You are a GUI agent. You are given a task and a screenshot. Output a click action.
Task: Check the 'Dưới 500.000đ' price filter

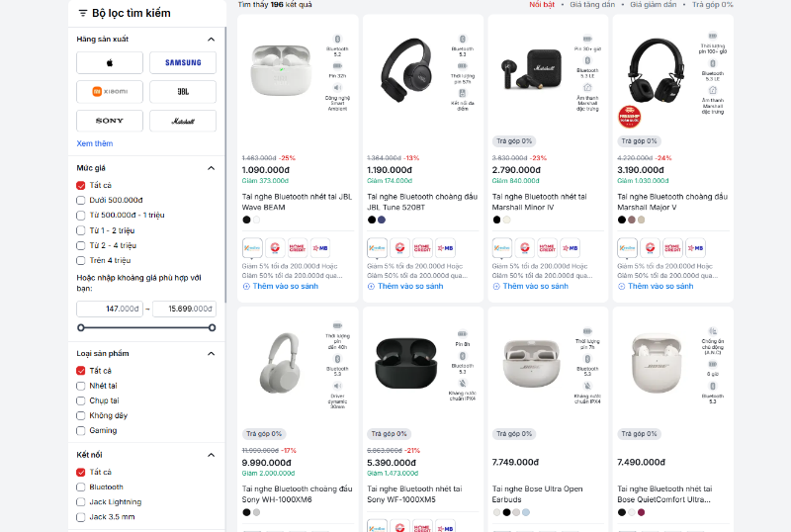point(81,200)
